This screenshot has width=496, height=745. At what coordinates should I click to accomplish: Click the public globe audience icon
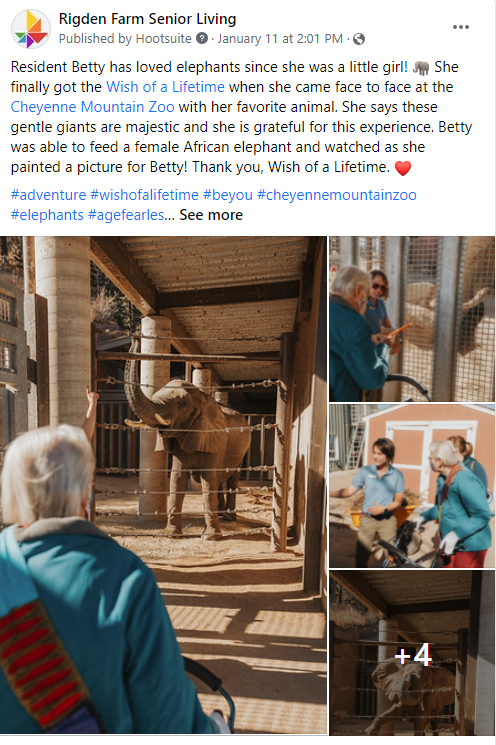tap(359, 39)
